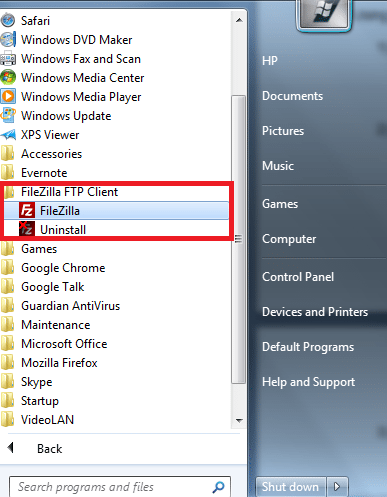
Task: Click the XPS Viewer paper plane icon
Action: [8, 135]
